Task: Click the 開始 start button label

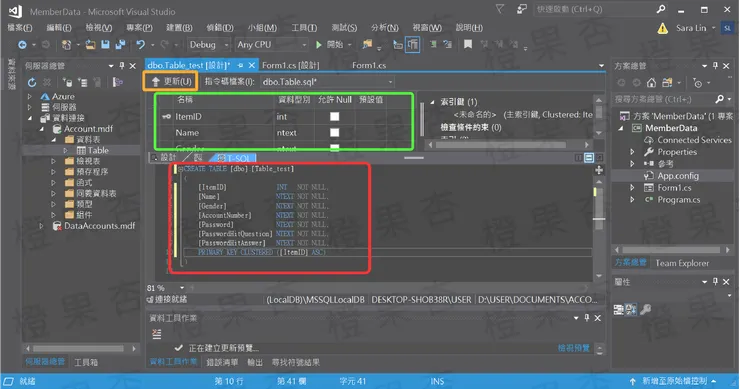Action: click(335, 44)
